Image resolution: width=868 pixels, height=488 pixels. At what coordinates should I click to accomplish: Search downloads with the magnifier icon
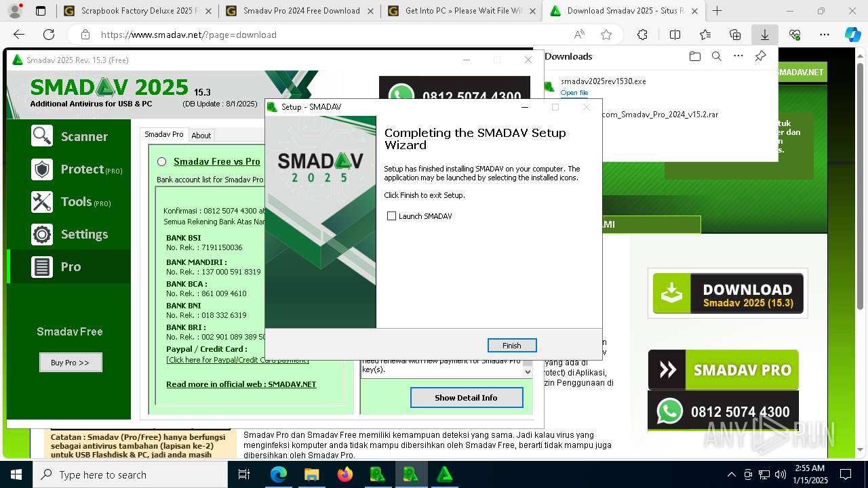tap(716, 56)
